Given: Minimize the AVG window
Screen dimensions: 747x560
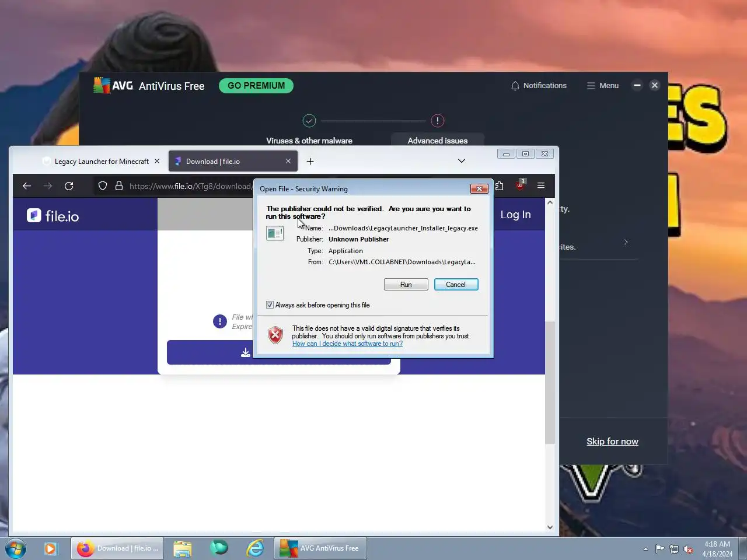Looking at the screenshot, I should (637, 85).
